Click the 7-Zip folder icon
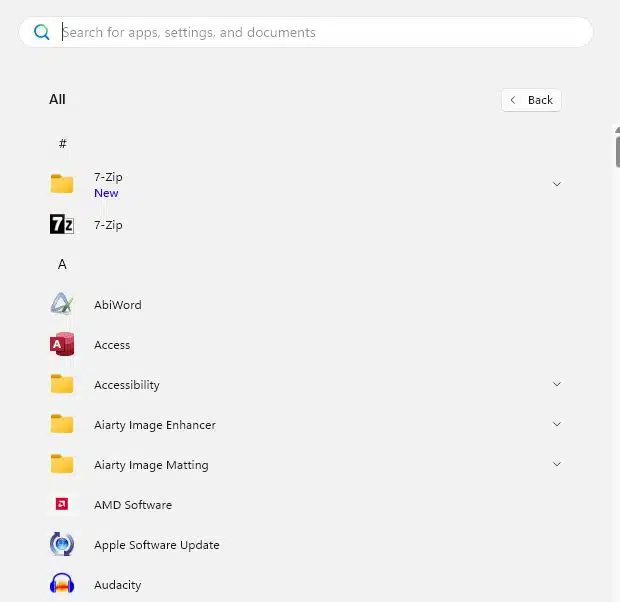 coord(62,184)
